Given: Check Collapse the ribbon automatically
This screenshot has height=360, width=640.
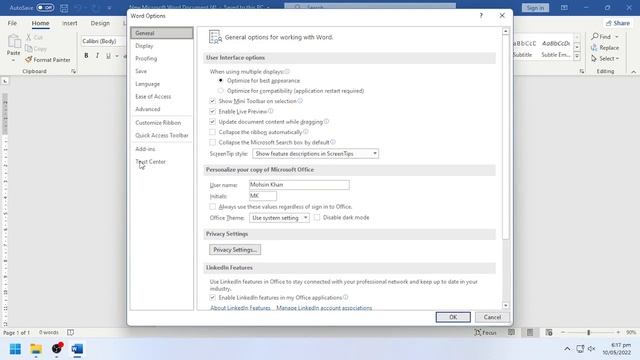Looking at the screenshot, I should 212,132.
